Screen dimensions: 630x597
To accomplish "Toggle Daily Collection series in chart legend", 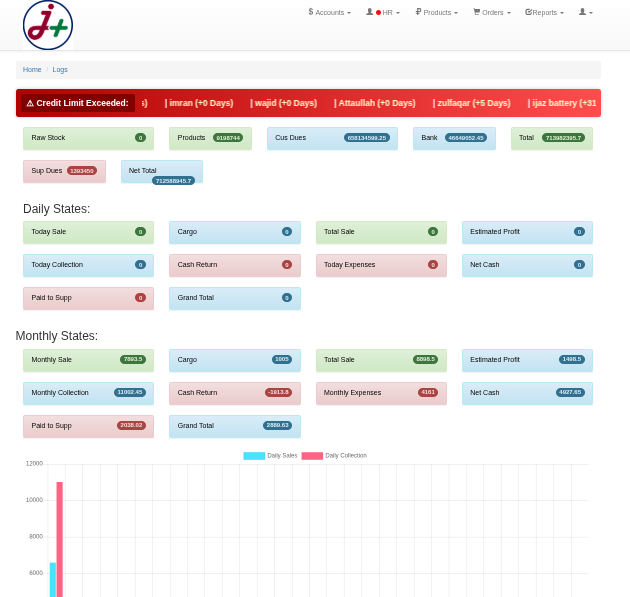I will (x=334, y=455).
